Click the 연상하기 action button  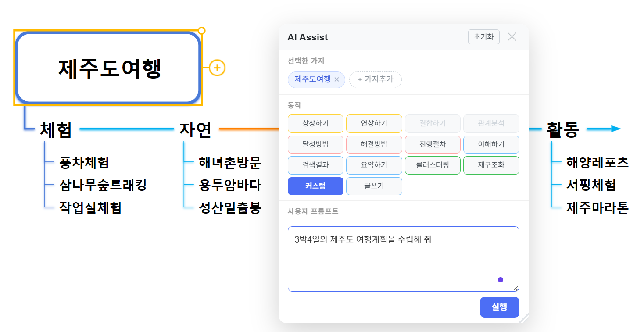[x=374, y=124]
